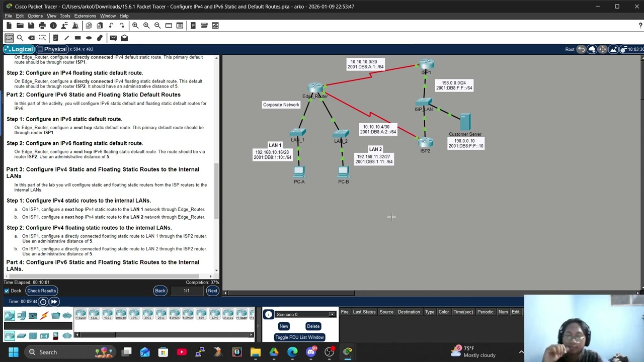This screenshot has width=644, height=362.
Task: Click the Open file folder icon
Action: click(x=20, y=25)
